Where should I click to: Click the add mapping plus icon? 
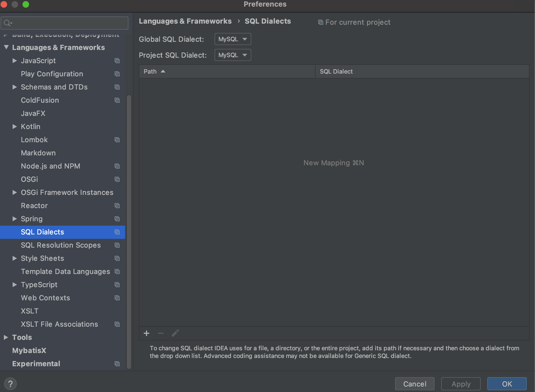[x=147, y=333]
